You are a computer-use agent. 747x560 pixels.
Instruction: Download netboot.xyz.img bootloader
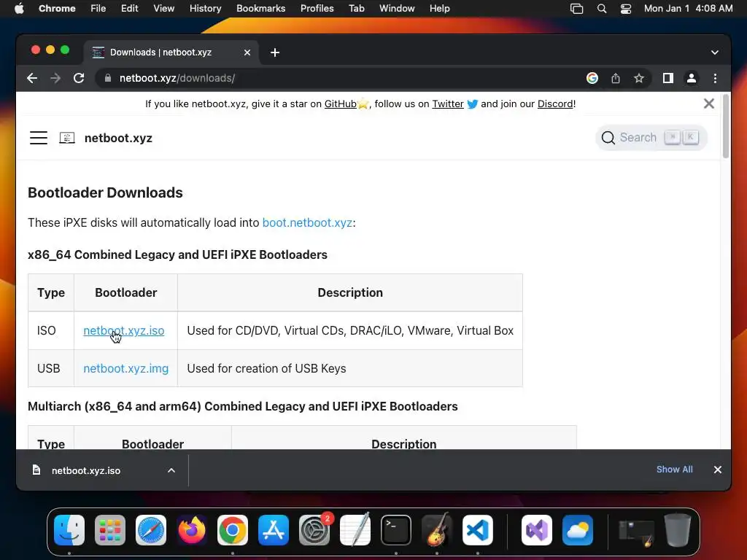125,368
